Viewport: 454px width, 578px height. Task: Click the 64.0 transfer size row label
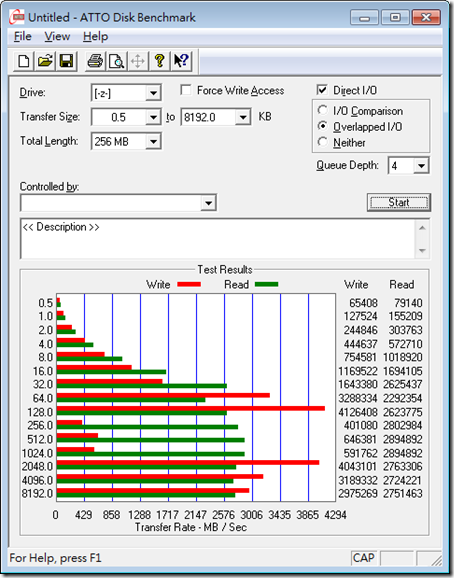click(43, 398)
